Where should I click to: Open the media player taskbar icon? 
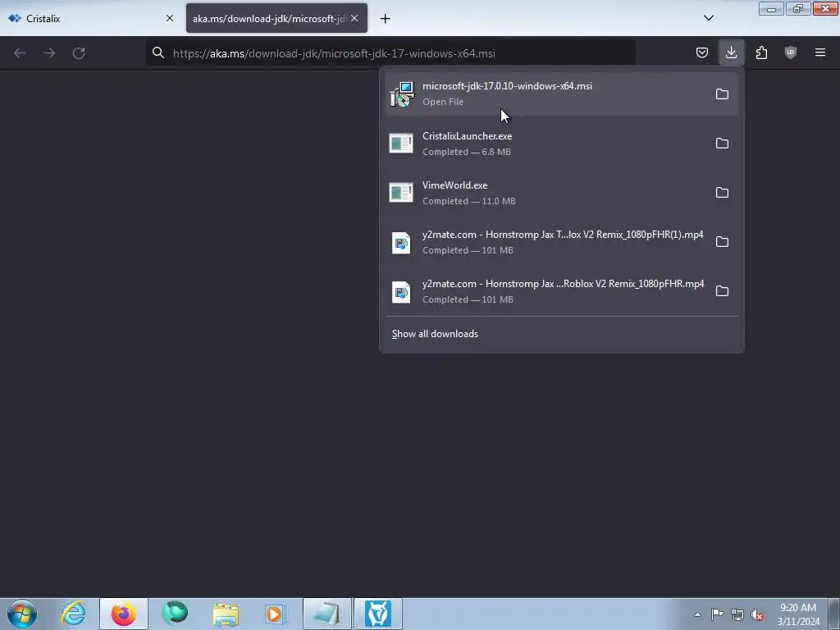coord(276,614)
